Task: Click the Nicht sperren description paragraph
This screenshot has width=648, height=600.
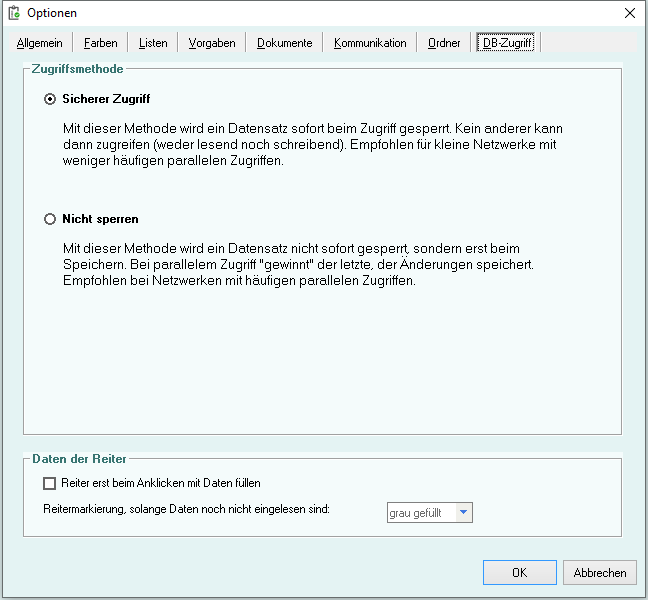Action: coord(310,264)
